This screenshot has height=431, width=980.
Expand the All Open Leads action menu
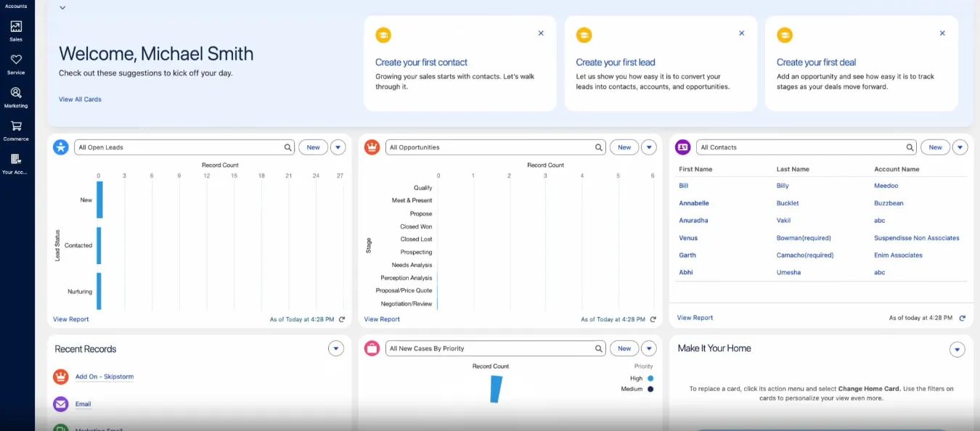pos(338,147)
